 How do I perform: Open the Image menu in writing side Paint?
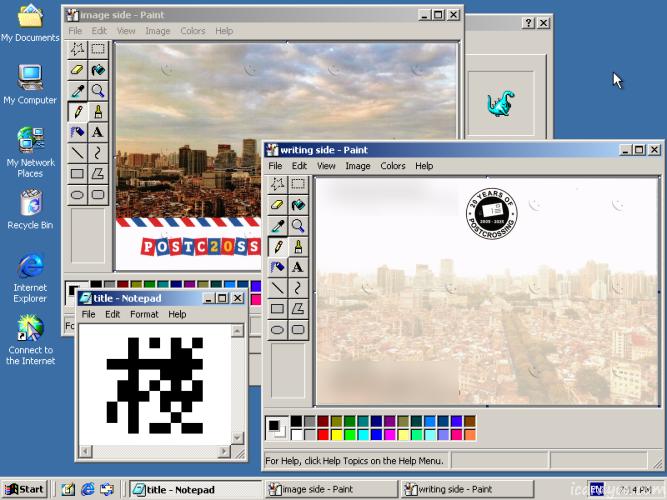[x=358, y=166]
